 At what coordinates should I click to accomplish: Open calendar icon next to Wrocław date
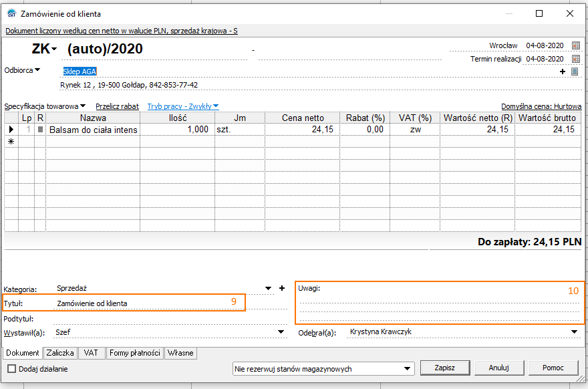click(576, 45)
